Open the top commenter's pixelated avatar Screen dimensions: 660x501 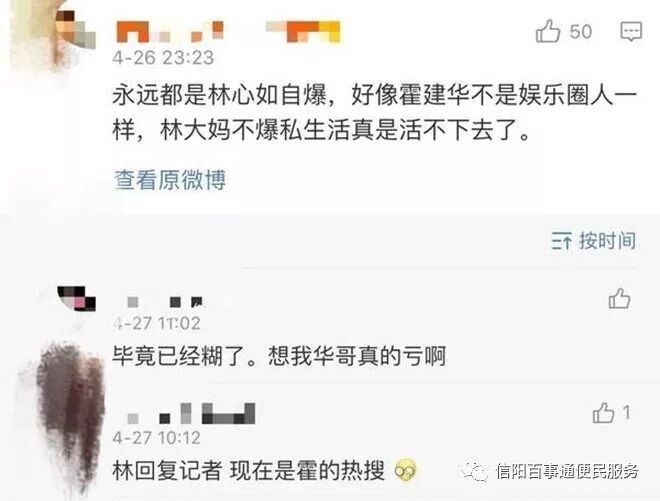click(x=76, y=29)
